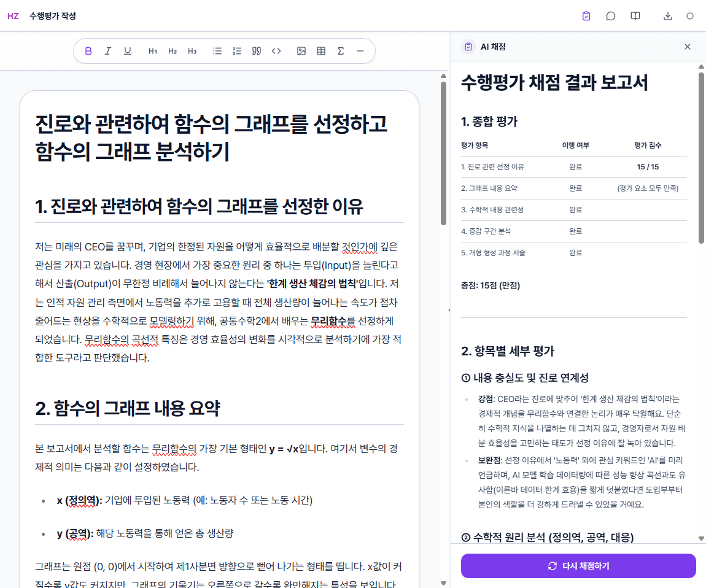Click '수행평가 채점 결과 보고서' heading
706x588 pixels.
[x=554, y=82]
